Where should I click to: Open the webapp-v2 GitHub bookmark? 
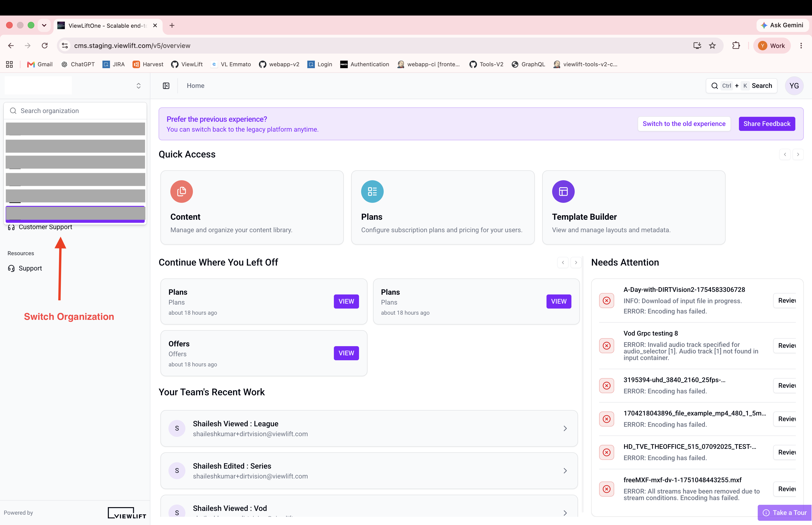click(279, 64)
